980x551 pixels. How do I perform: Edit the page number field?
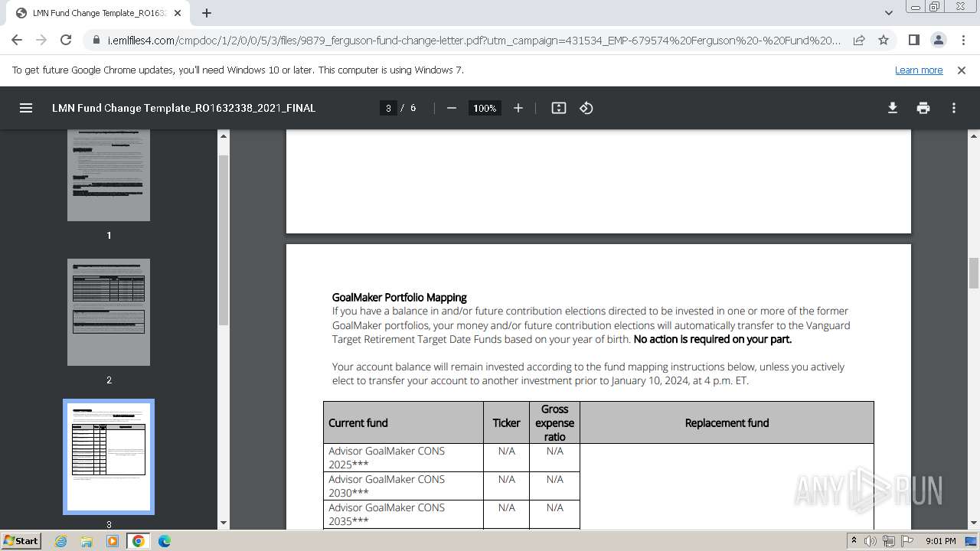388,108
